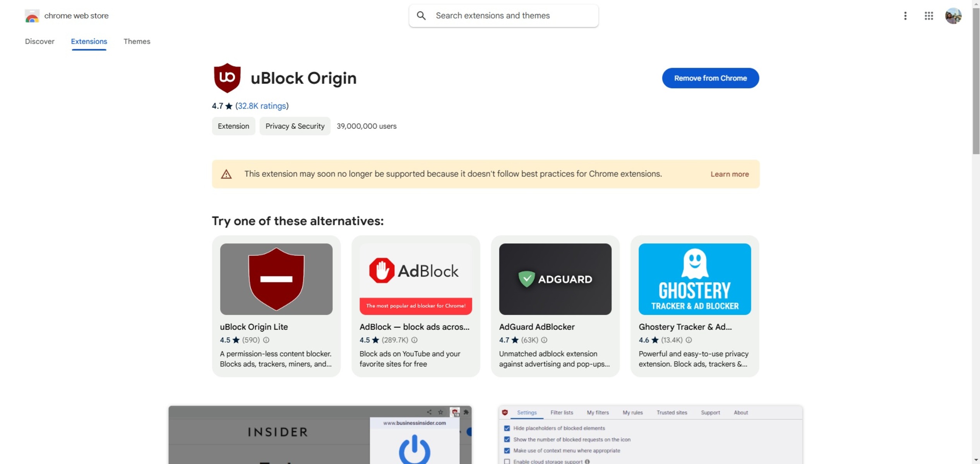The width and height of the screenshot is (980, 464).
Task: Click the info icon on AdBlock card
Action: (414, 340)
